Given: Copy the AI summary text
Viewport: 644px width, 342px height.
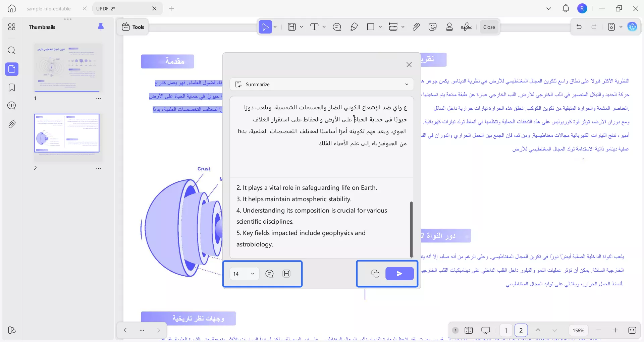Looking at the screenshot, I should click(375, 274).
